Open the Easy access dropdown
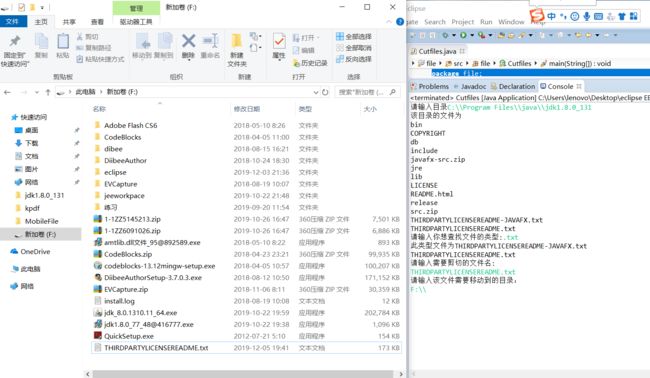This screenshot has width=650, height=378. click(x=255, y=48)
